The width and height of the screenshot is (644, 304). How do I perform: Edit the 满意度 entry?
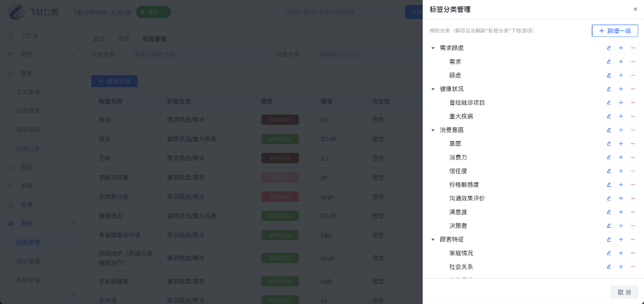609,212
